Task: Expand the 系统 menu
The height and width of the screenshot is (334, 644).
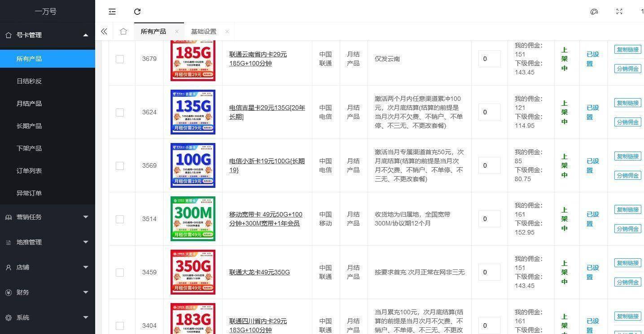Action: [86, 317]
